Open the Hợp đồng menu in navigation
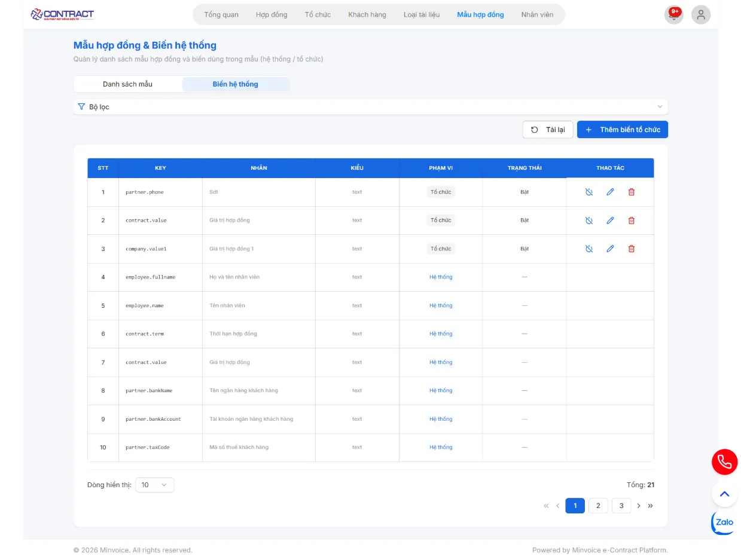741x560 pixels. pyautogui.click(x=271, y=14)
